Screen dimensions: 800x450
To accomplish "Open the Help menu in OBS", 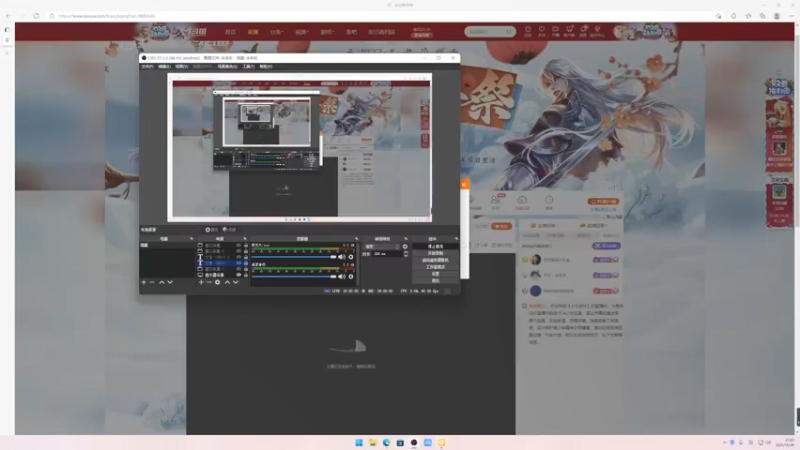I will [266, 66].
